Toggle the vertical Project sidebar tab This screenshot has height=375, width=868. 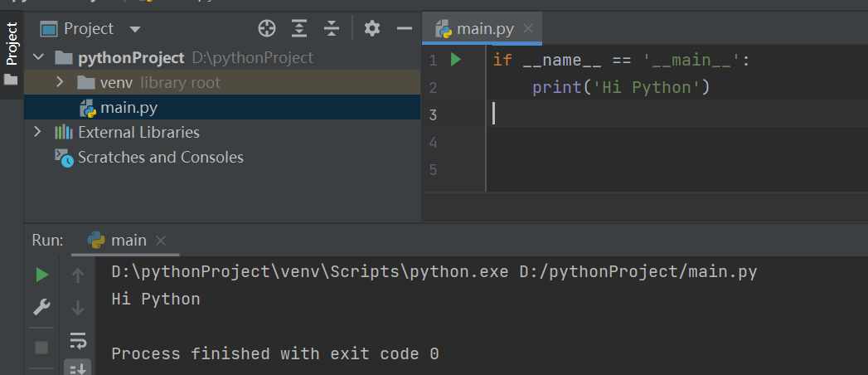pyautogui.click(x=12, y=44)
